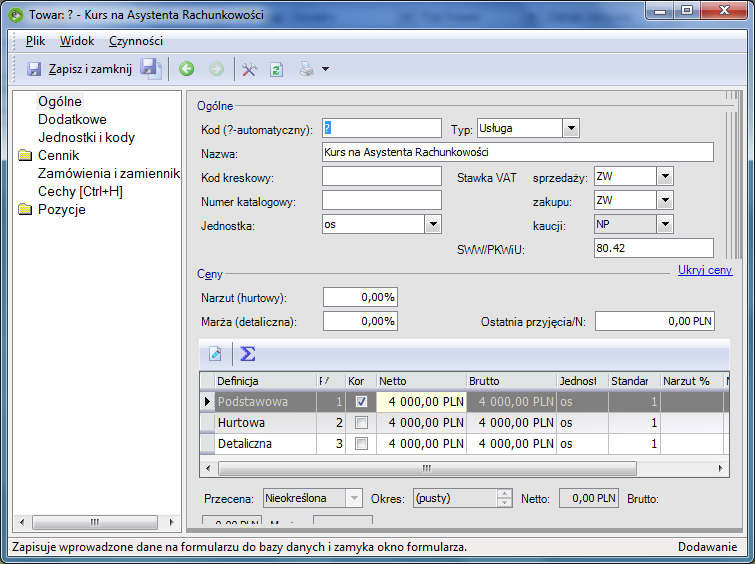Toggle Kor checkbox in the Hurtowa row
The width and height of the screenshot is (755, 564).
[361, 423]
